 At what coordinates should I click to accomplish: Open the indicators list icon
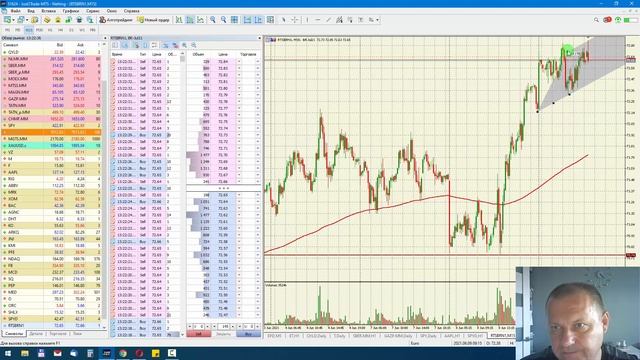(270, 20)
